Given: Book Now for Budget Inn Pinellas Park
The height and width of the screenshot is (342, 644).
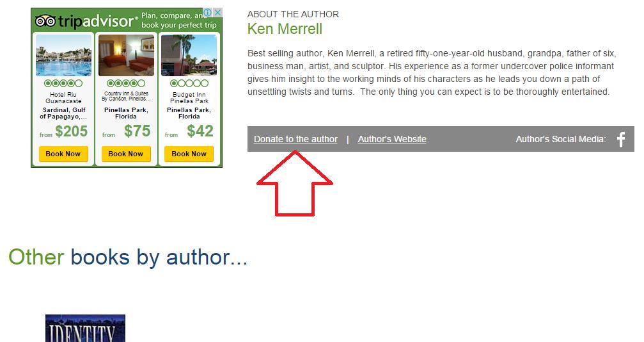Looking at the screenshot, I should point(189,154).
